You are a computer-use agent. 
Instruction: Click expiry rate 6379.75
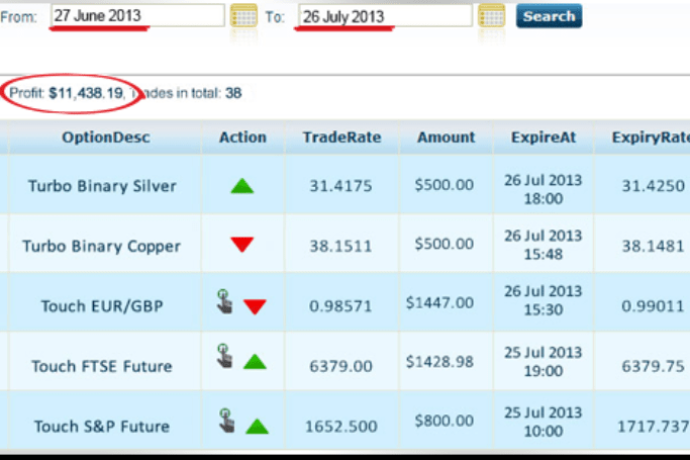[653, 366]
